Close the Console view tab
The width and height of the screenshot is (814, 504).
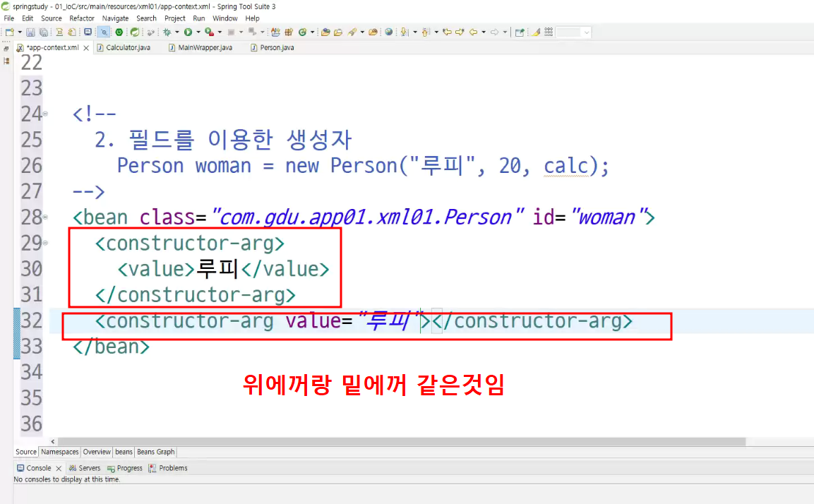pos(59,468)
